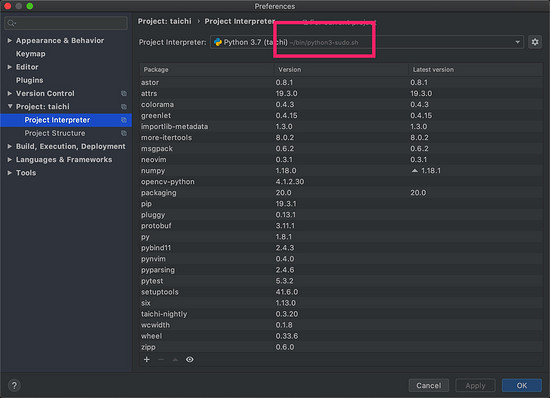The height and width of the screenshot is (398, 550).
Task: Select the numpy package row
Action: [x=341, y=171]
